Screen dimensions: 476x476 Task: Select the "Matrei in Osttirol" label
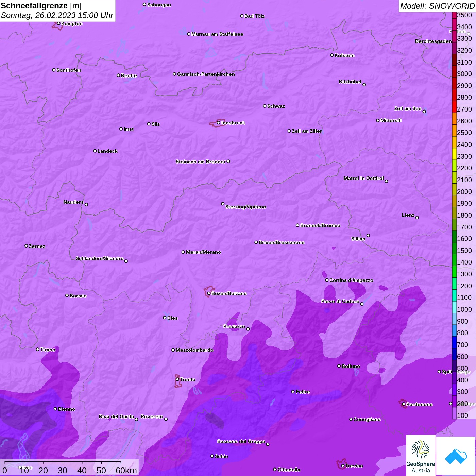coord(364,178)
